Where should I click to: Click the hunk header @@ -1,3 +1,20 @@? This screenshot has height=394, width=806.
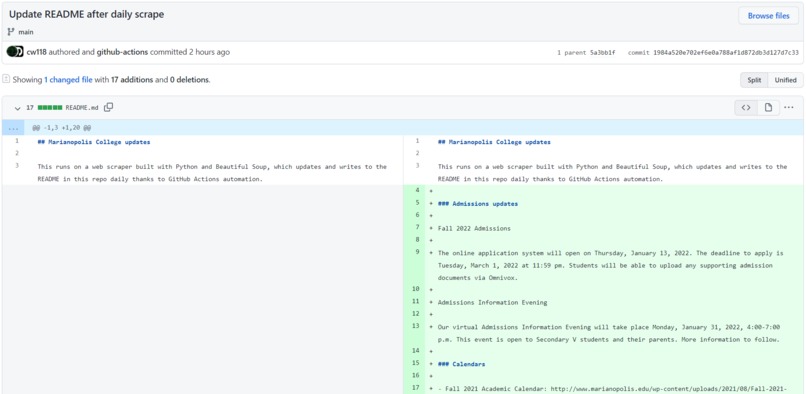point(62,128)
